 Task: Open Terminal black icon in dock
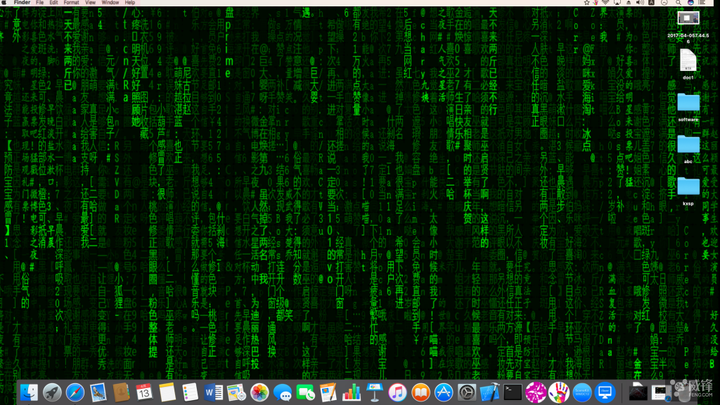click(512, 393)
